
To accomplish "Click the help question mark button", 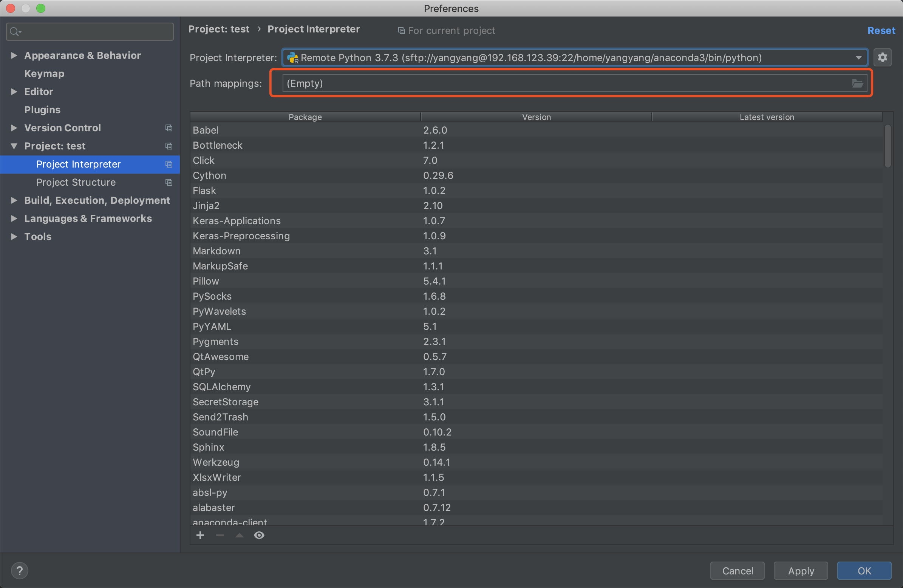I will (19, 570).
